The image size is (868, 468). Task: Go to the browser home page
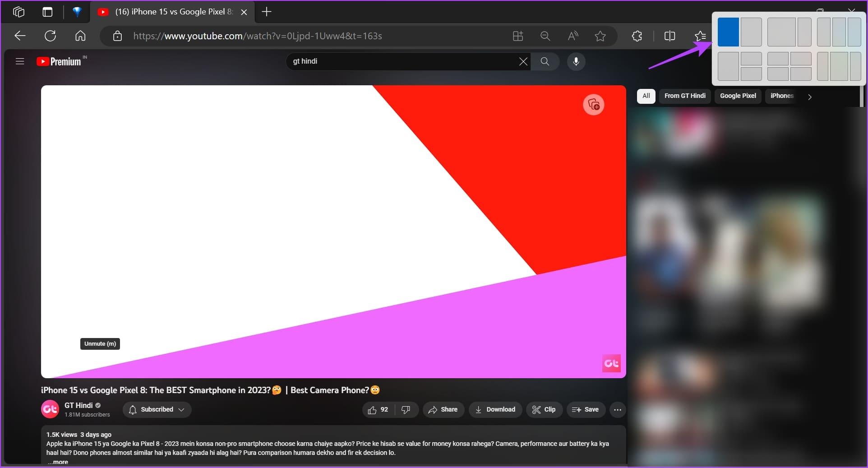coord(80,36)
